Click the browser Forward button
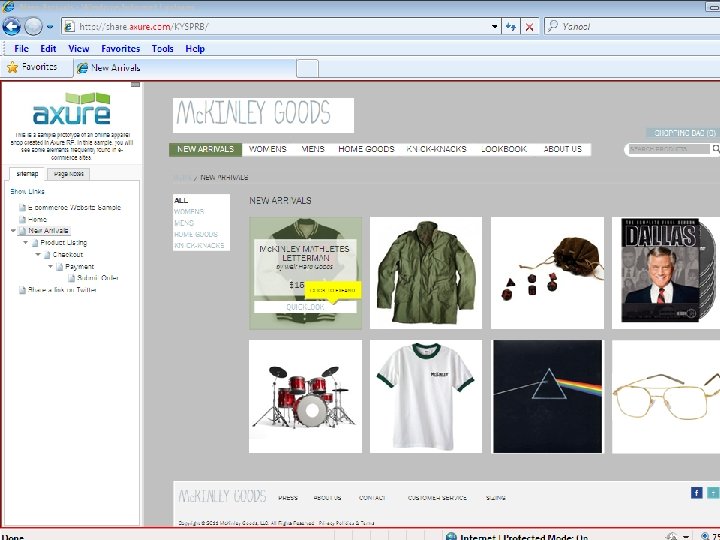This screenshot has height=540, width=720. pos(33,26)
